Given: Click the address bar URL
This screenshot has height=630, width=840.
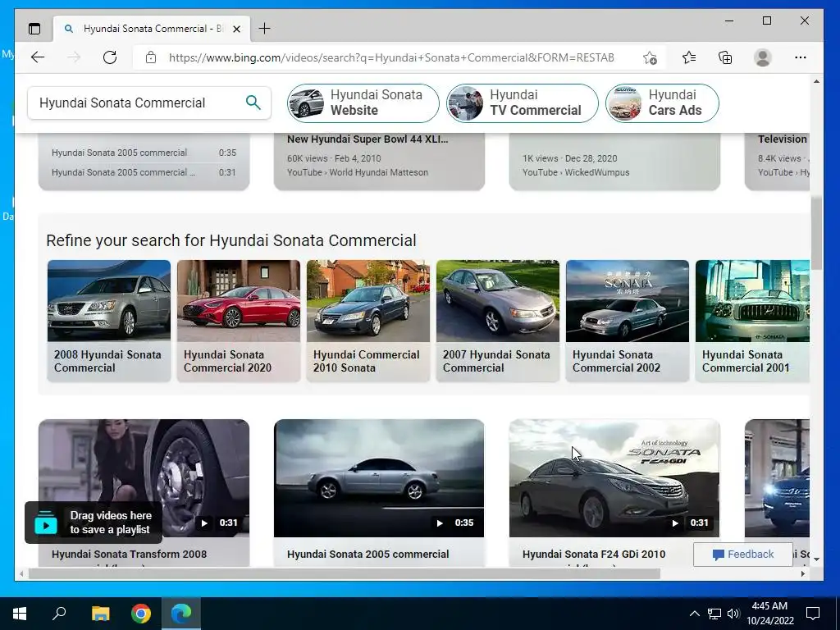Looking at the screenshot, I should [391, 58].
